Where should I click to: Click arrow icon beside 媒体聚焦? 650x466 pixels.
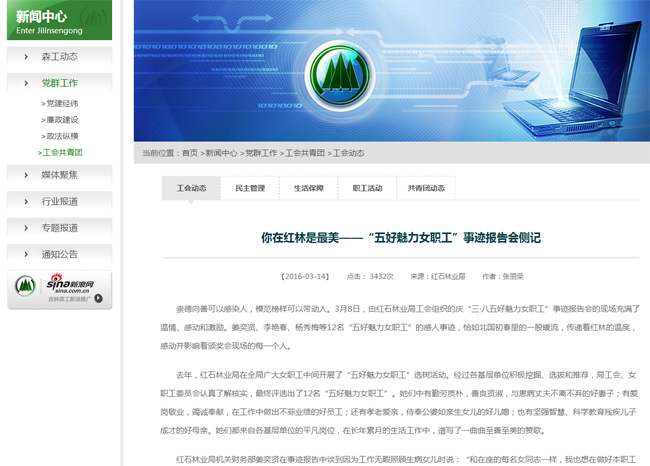(x=25, y=175)
